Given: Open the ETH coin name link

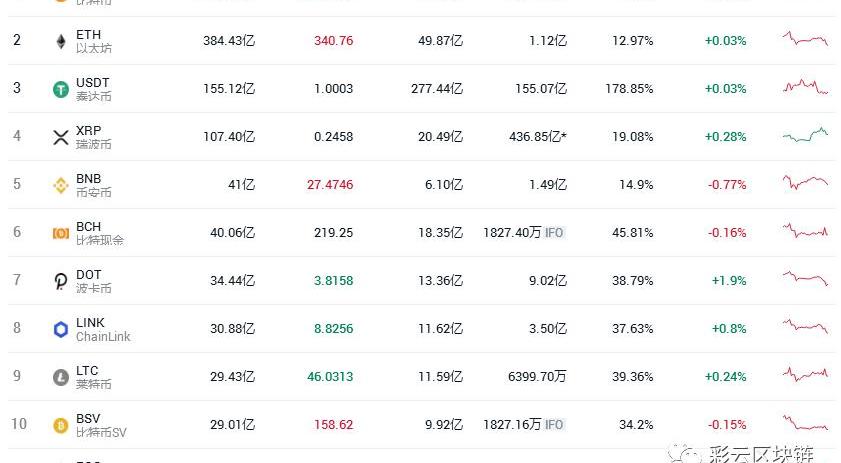Looking at the screenshot, I should pos(88,35).
